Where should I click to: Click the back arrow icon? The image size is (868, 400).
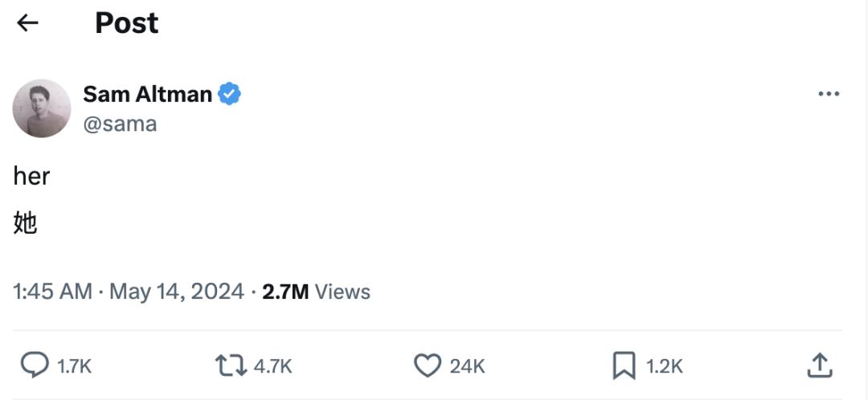(x=28, y=23)
